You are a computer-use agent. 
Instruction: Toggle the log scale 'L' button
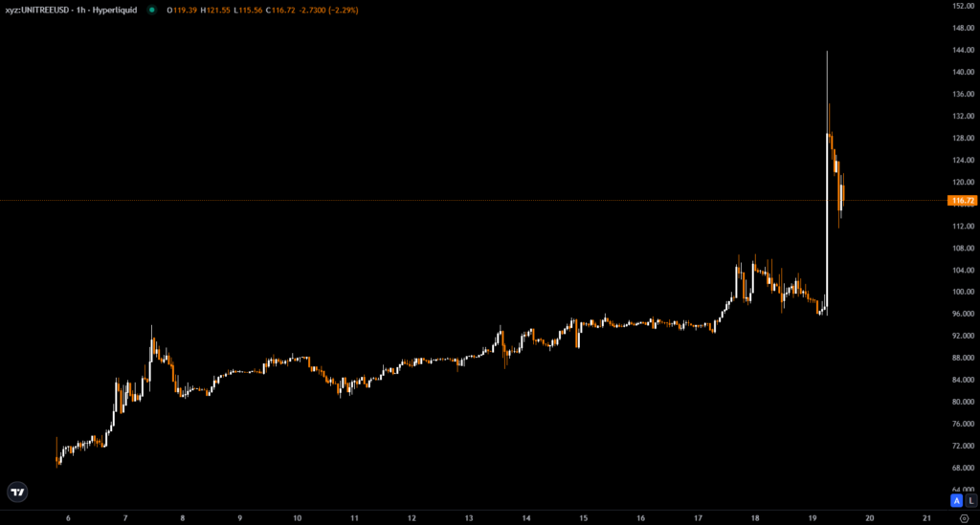pos(970,501)
